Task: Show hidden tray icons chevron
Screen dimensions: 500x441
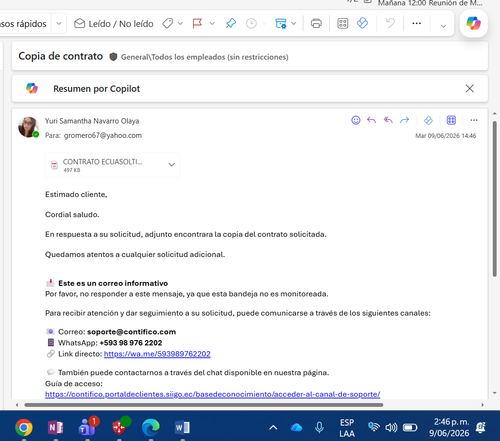Action: (x=273, y=428)
